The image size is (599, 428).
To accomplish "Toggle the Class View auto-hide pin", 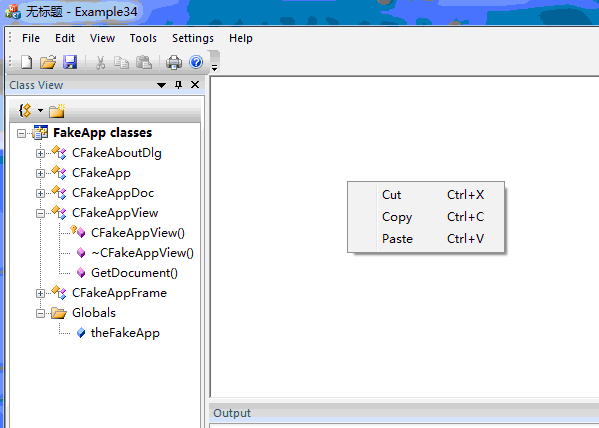I will tap(178, 84).
